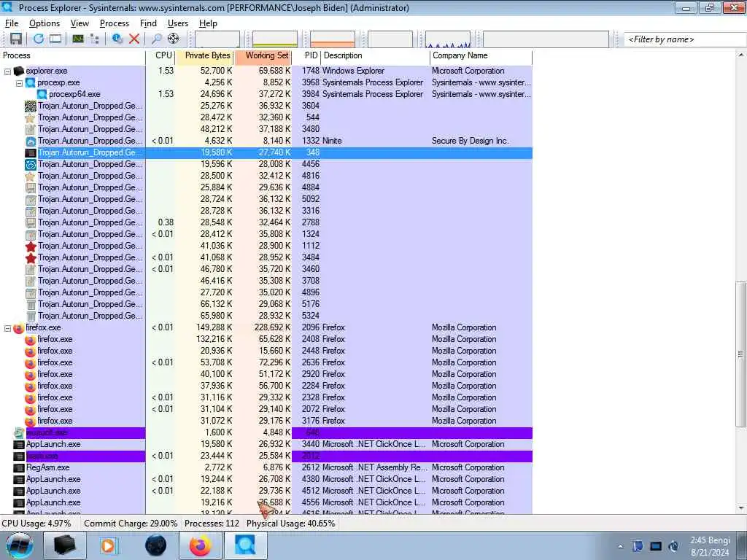The height and width of the screenshot is (560, 747).
Task: Sort by Company Name column header
Action: pos(481,55)
